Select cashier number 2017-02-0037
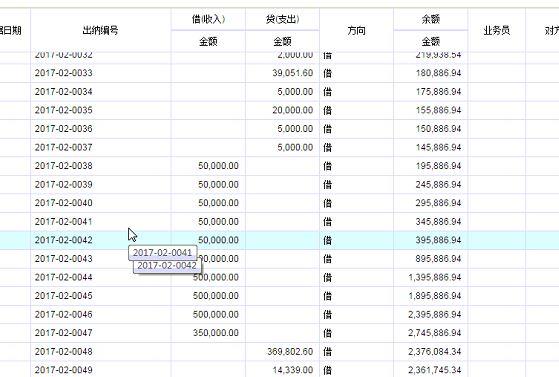The image size is (559, 377). pos(63,147)
